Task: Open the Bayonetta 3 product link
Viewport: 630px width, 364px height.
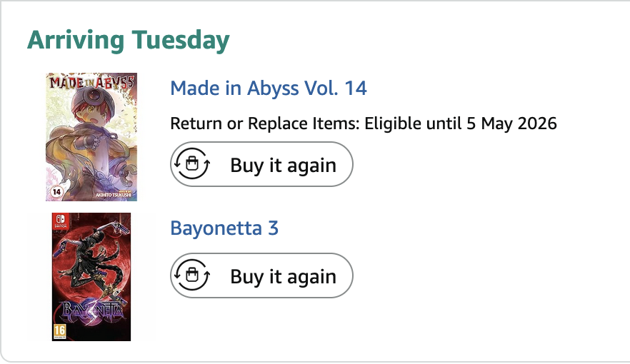Action: point(224,228)
